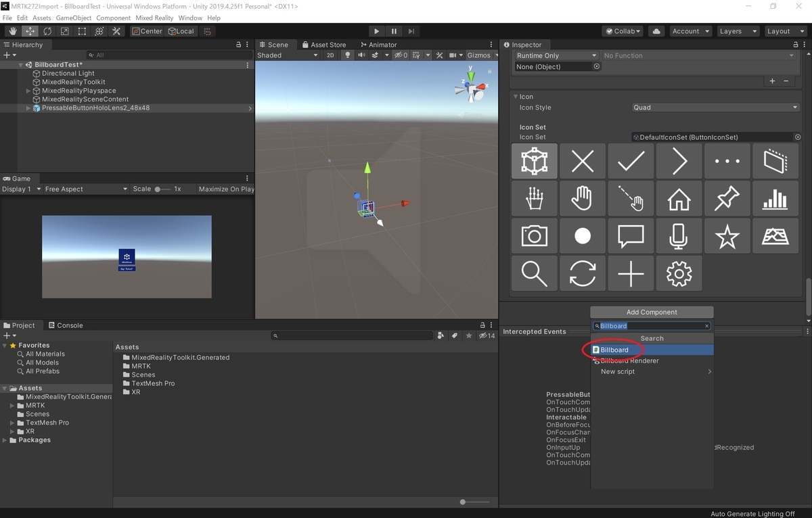812x518 pixels.
Task: Switch to Animator tab
Action: [378, 45]
